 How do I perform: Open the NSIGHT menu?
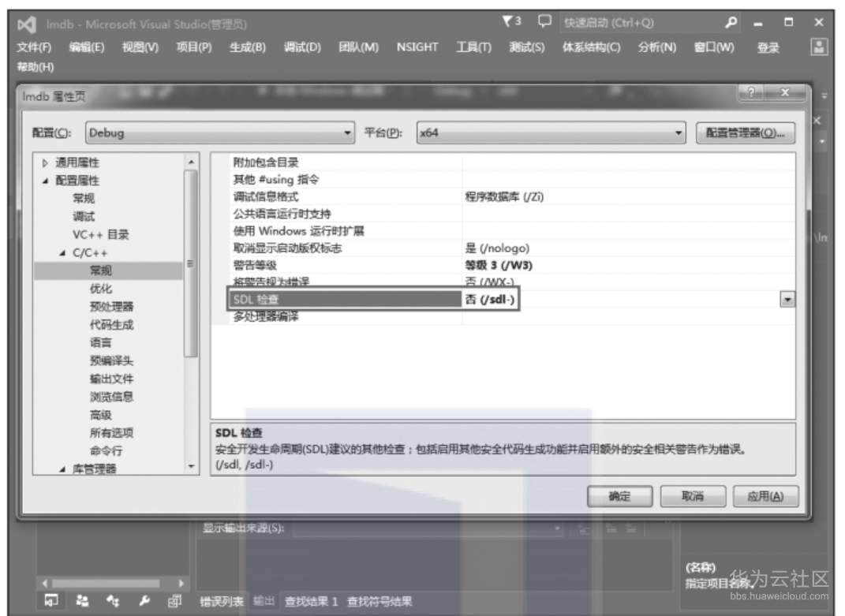coord(417,47)
